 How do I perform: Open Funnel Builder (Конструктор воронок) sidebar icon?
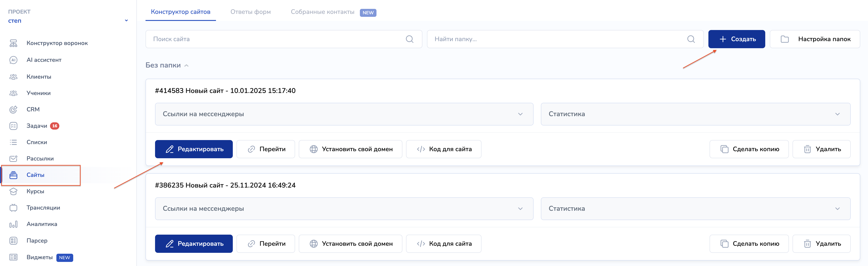[x=13, y=43]
